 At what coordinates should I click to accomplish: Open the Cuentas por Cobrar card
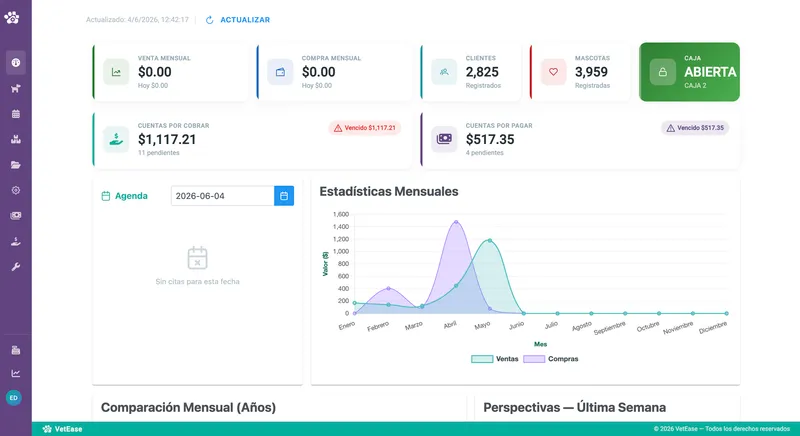point(252,140)
